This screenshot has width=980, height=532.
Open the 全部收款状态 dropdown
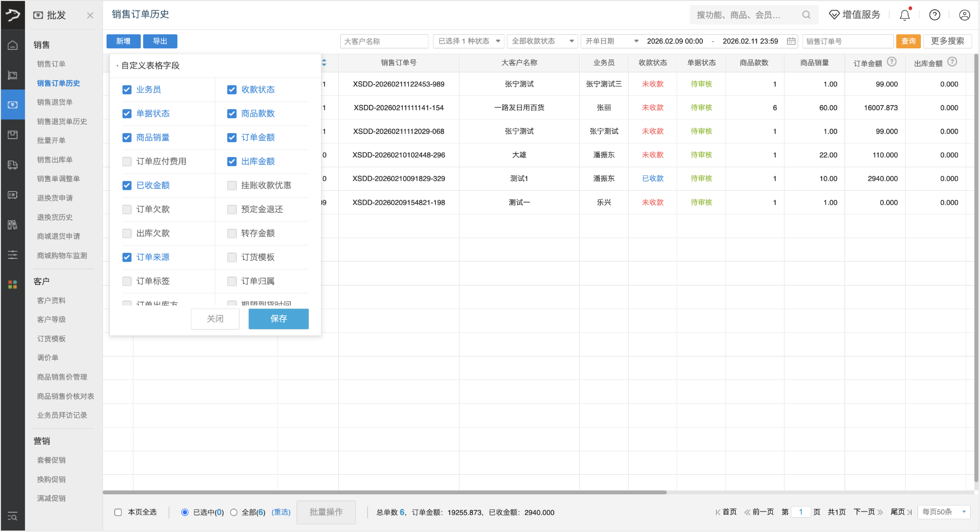pos(542,41)
